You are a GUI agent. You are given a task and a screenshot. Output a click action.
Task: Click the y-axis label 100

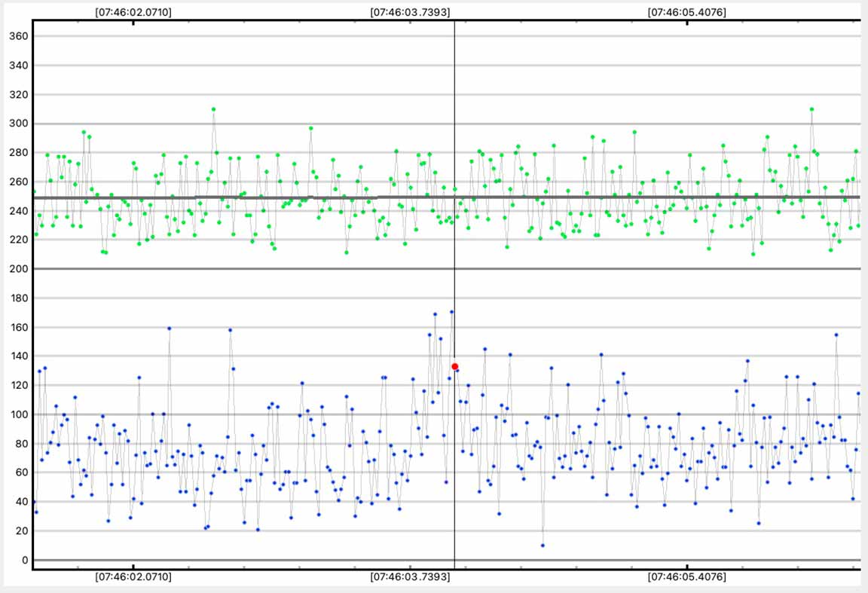18,414
